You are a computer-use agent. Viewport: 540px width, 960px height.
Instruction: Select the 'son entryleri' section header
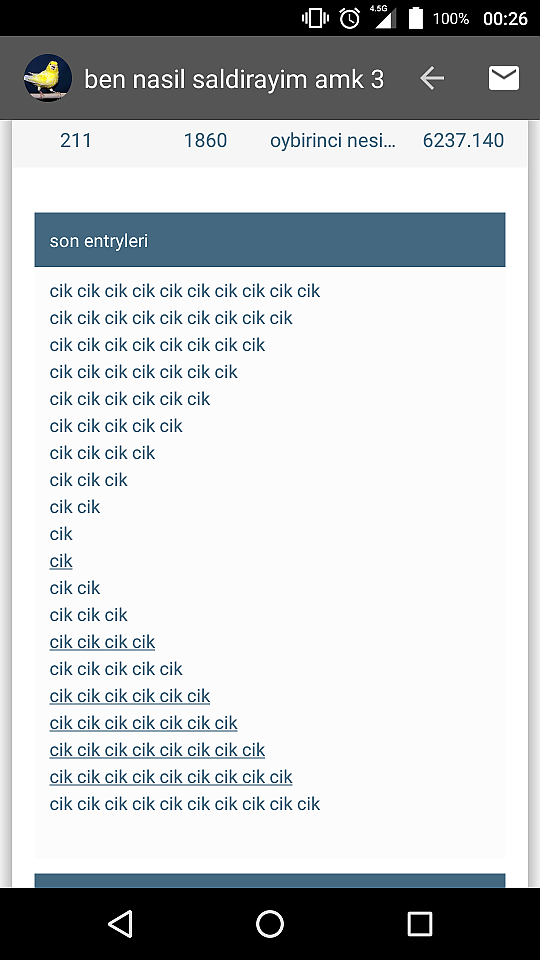point(270,240)
